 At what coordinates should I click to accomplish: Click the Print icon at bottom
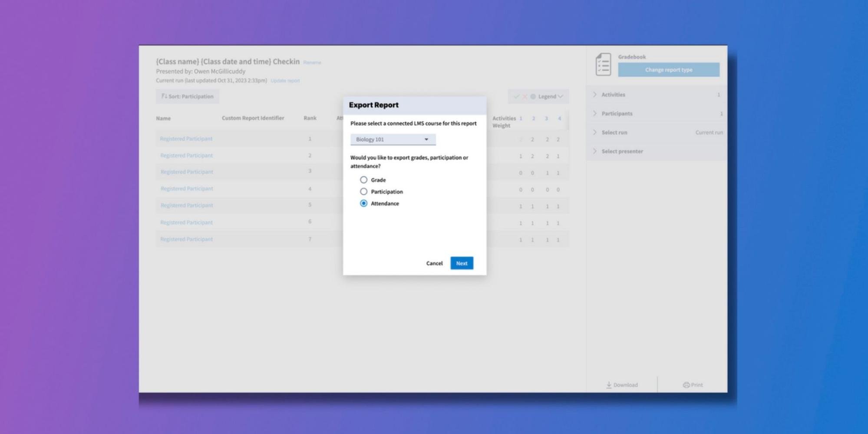(x=686, y=385)
